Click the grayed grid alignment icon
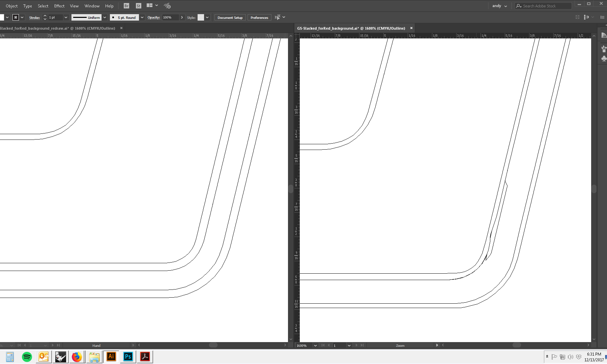Viewport: 607px width, 364px height. tap(577, 17)
